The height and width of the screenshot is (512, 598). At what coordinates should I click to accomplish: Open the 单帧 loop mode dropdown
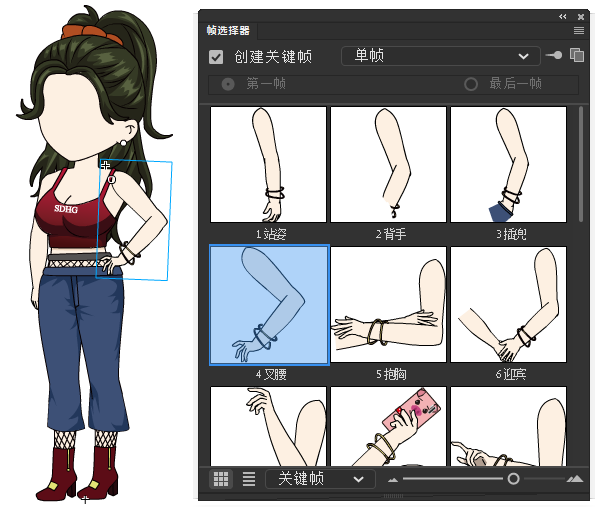coord(440,56)
